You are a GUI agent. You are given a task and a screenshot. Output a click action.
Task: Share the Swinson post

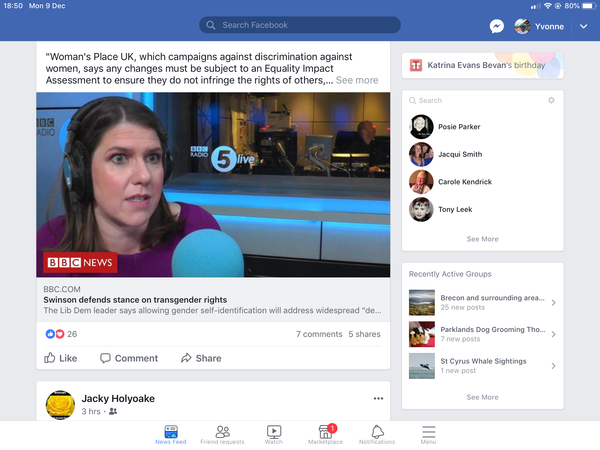click(x=201, y=358)
